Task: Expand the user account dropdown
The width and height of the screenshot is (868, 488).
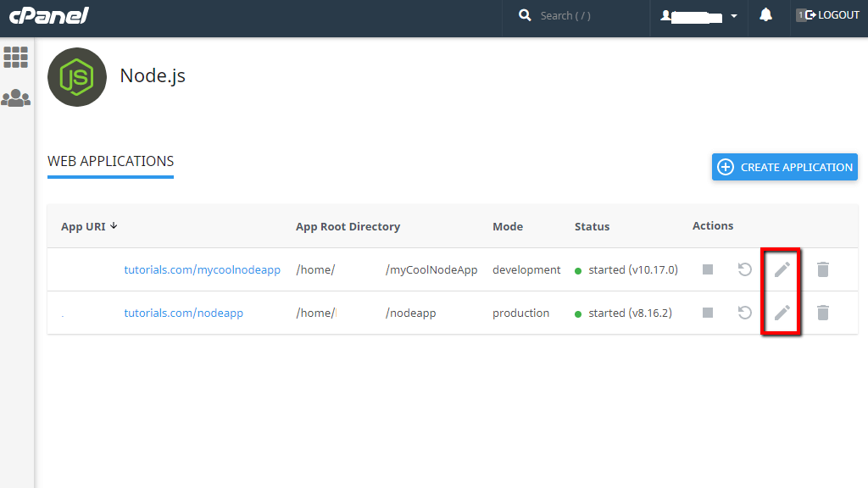Action: coord(734,15)
